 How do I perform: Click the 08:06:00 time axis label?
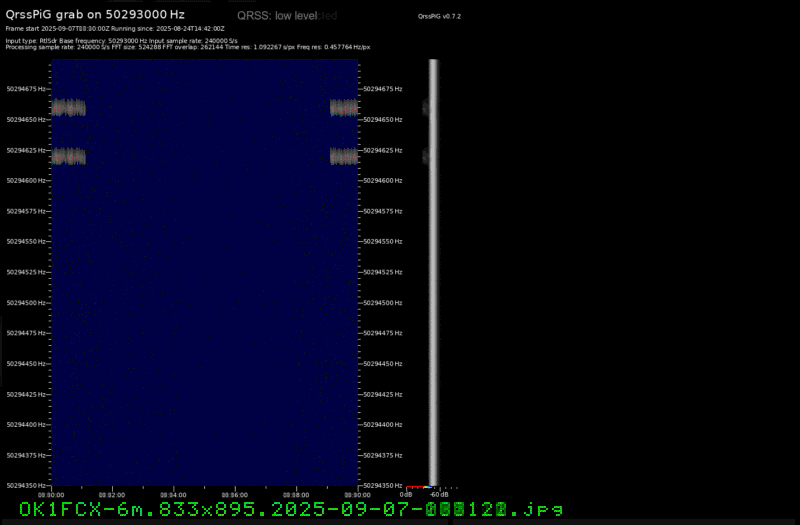(x=235, y=495)
